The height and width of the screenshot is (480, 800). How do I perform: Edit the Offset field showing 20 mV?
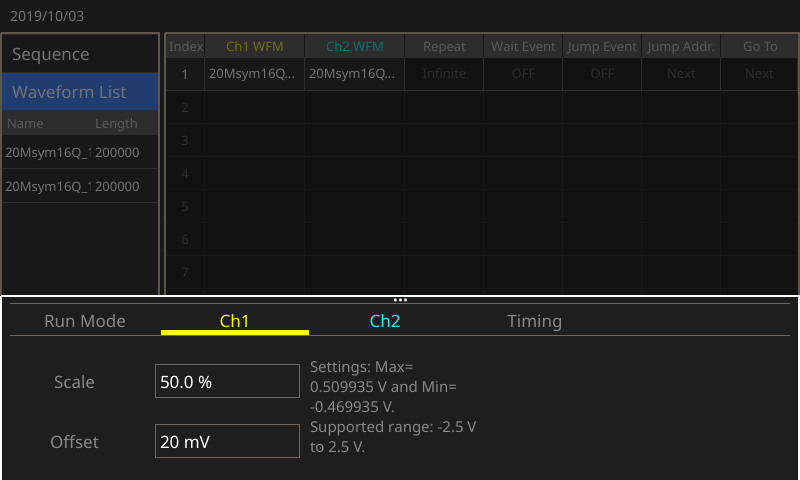[227, 441]
